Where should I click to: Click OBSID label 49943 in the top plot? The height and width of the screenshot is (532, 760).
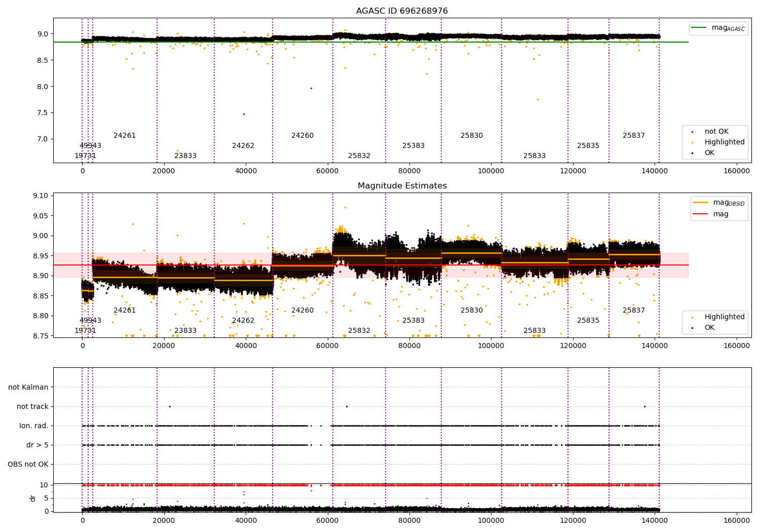(90, 146)
